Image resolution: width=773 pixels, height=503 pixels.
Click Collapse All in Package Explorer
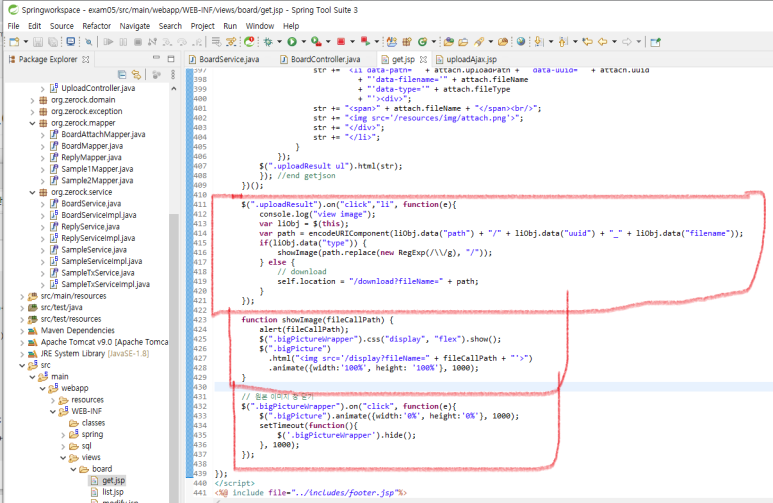click(x=122, y=74)
